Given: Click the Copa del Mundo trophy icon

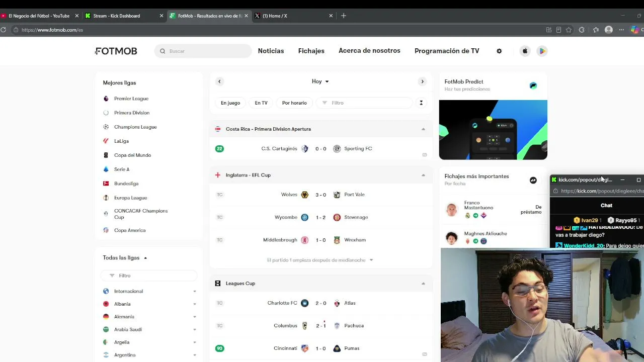Looking at the screenshot, I should 106,155.
